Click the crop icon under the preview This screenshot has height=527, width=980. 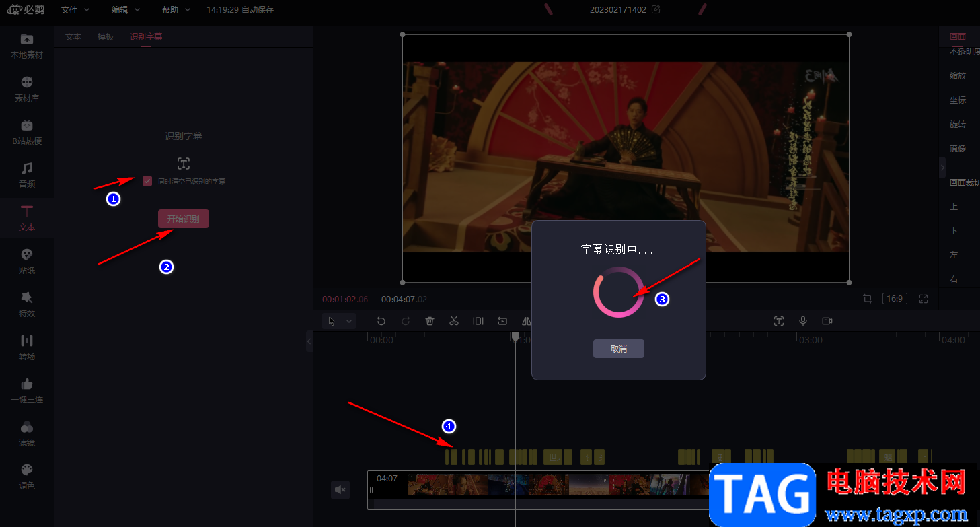pyautogui.click(x=868, y=299)
